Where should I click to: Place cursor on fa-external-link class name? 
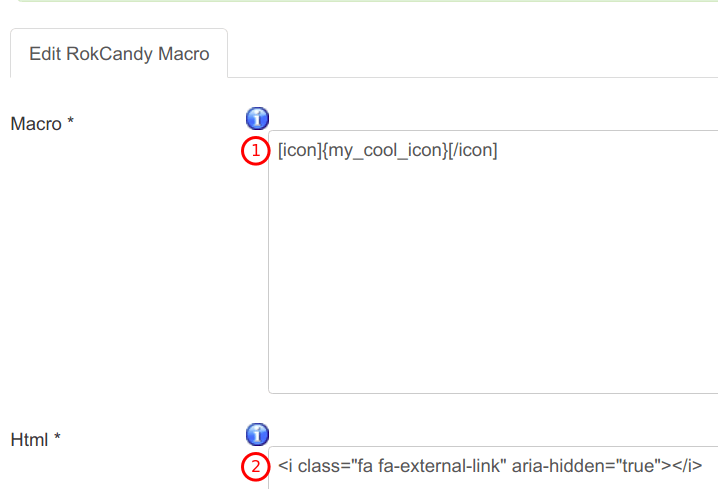click(x=442, y=466)
